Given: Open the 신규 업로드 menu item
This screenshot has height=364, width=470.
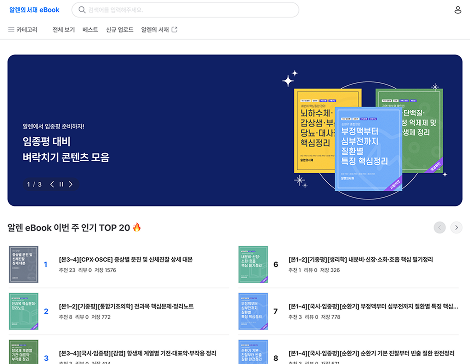Looking at the screenshot, I should 120,30.
